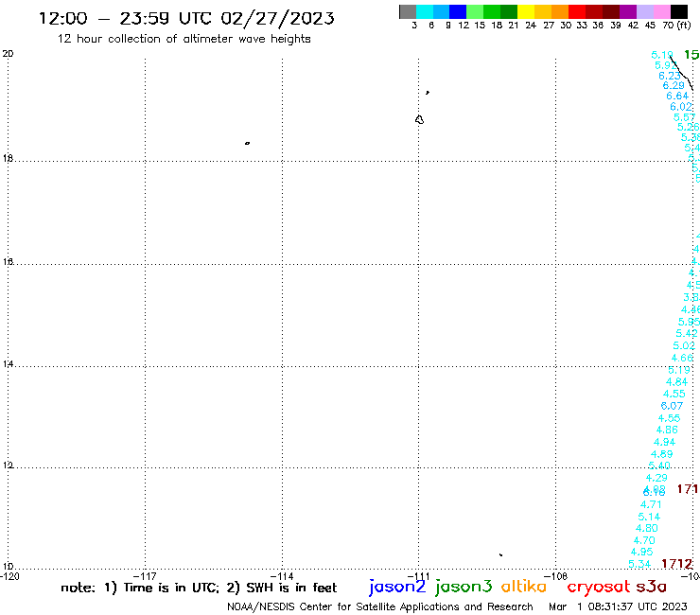Viewport: 700px width, 615px height.
Task: Click the small island outline near -115, 18
Action: 247,143
